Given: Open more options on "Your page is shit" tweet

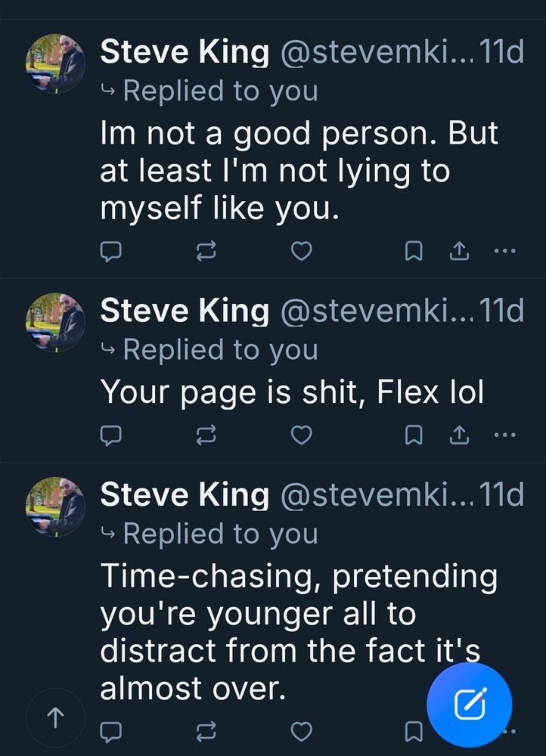Looking at the screenshot, I should click(504, 435).
